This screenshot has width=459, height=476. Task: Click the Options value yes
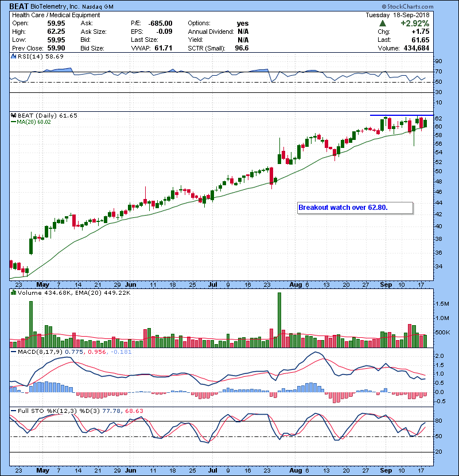[243, 24]
